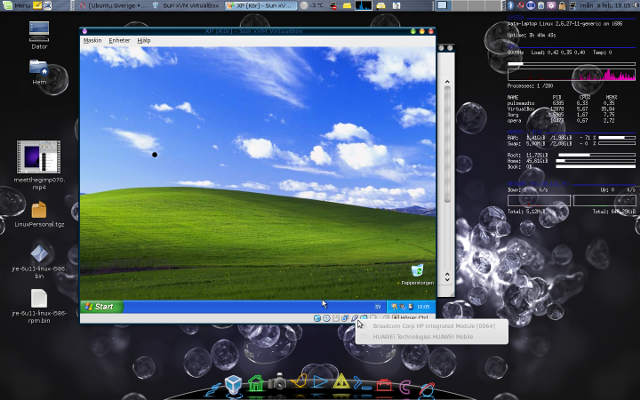Click the hard disk activity icon in VirtualBox status bar
640x400 pixels.
[317, 318]
